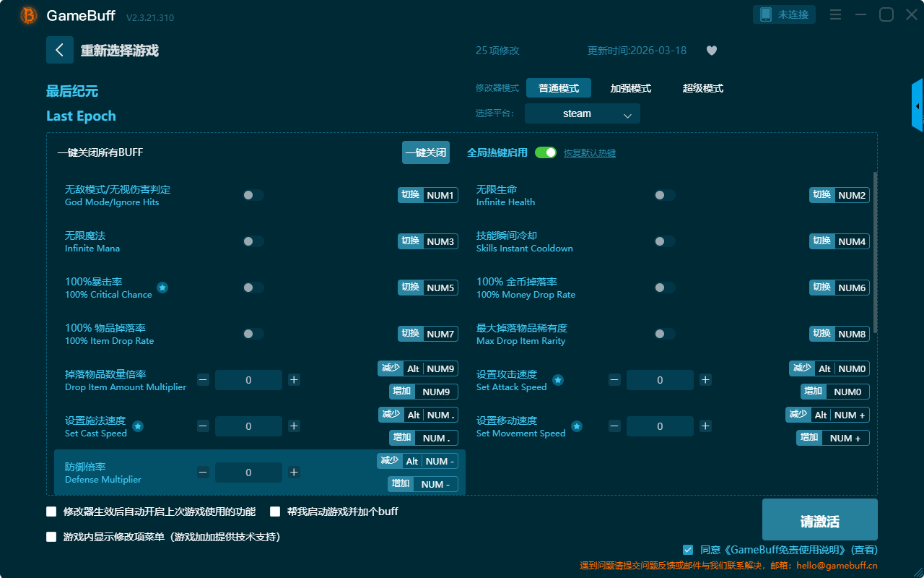Turn off global hotkey toggle

pos(546,152)
